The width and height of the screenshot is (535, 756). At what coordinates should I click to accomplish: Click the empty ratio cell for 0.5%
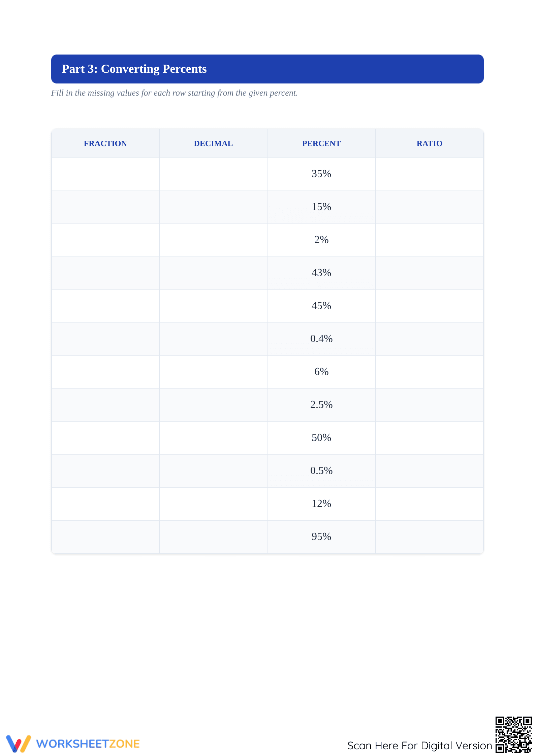pyautogui.click(x=430, y=471)
